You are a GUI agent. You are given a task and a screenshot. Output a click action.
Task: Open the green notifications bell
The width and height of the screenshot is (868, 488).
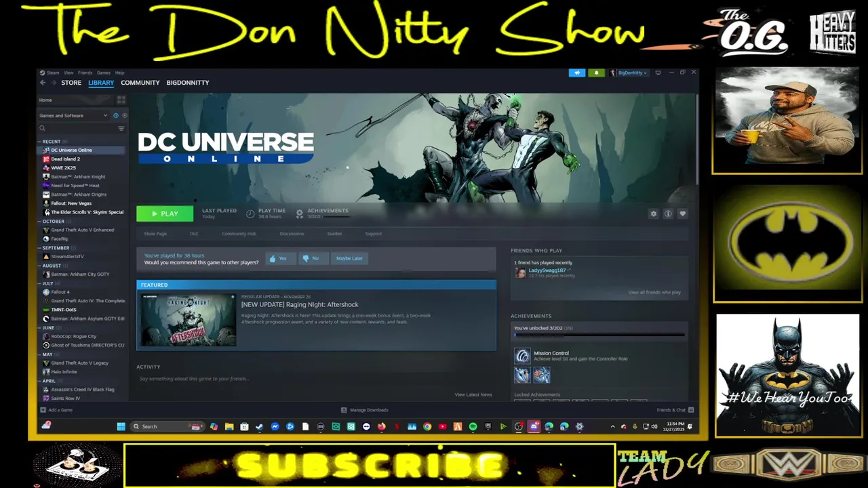pyautogui.click(x=597, y=73)
